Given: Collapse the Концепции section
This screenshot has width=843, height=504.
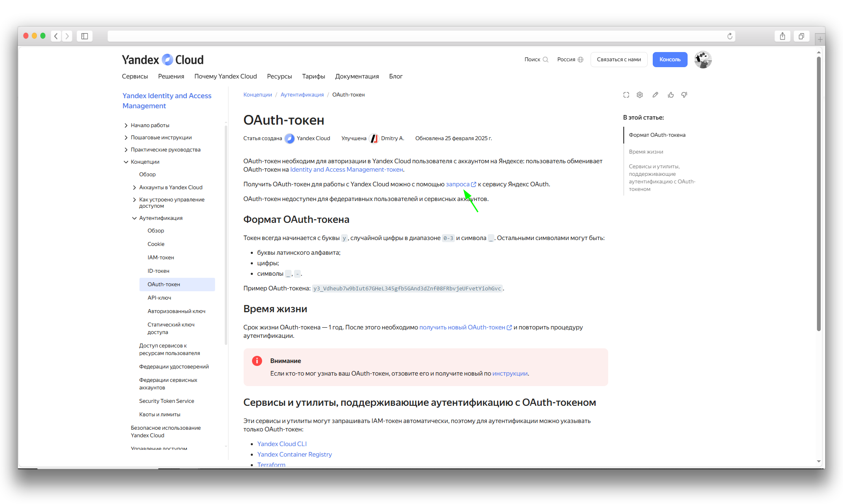Looking at the screenshot, I should (126, 162).
